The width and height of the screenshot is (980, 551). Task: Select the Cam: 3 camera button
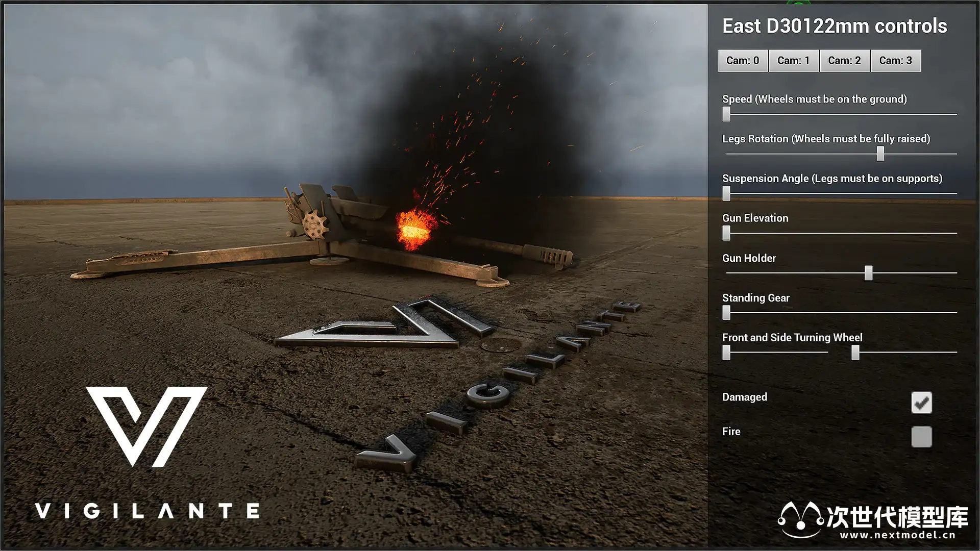click(x=895, y=61)
